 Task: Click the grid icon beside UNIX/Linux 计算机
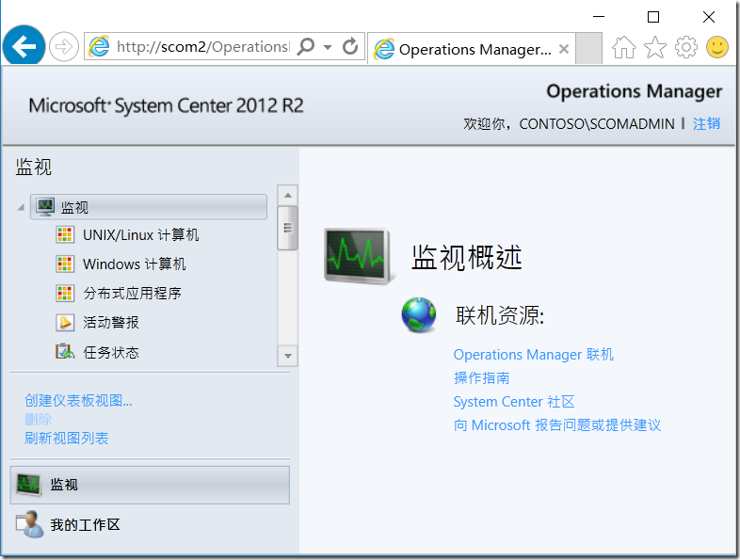click(x=65, y=234)
